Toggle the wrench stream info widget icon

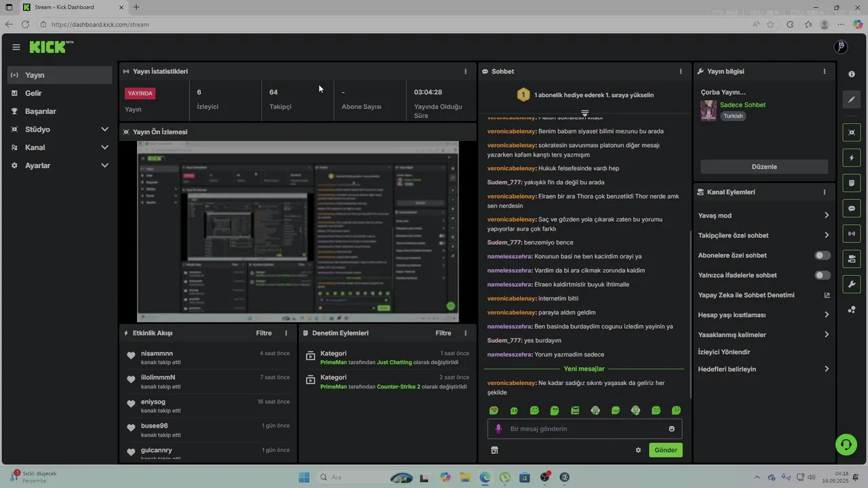(x=852, y=284)
